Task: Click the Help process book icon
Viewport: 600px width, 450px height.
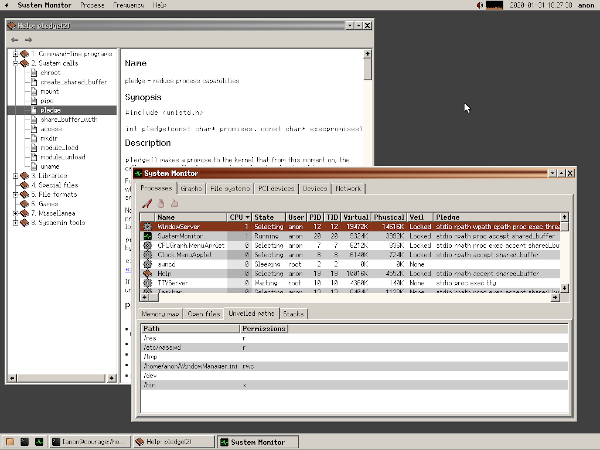Action: pos(148,274)
